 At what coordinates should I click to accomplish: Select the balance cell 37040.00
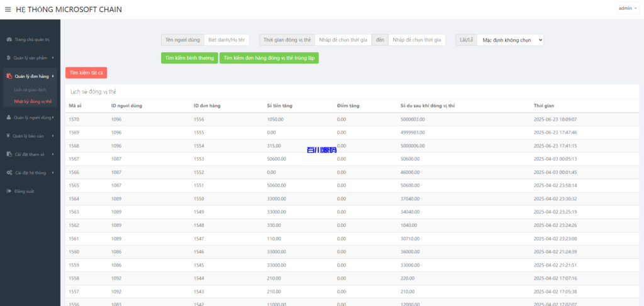coord(410,199)
